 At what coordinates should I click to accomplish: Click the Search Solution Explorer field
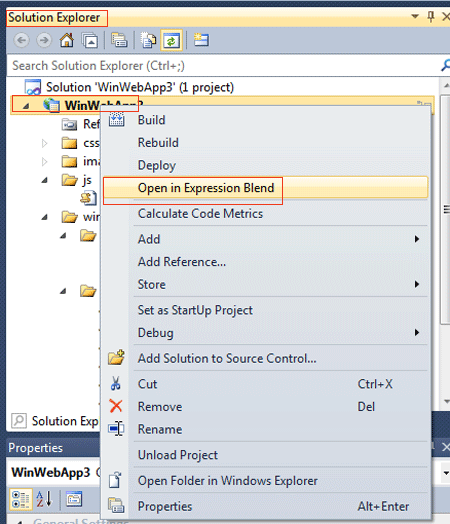click(227, 66)
